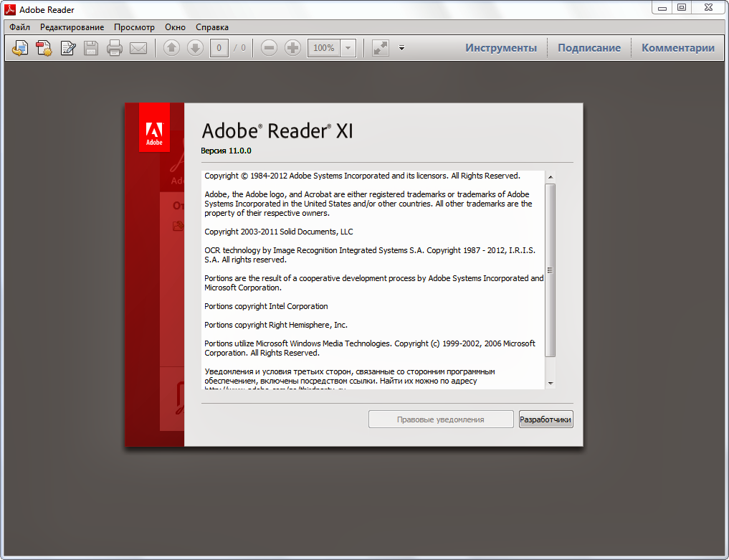Open the zoom percentage dropdown
Viewport: 729px width, 560px height.
tap(348, 47)
